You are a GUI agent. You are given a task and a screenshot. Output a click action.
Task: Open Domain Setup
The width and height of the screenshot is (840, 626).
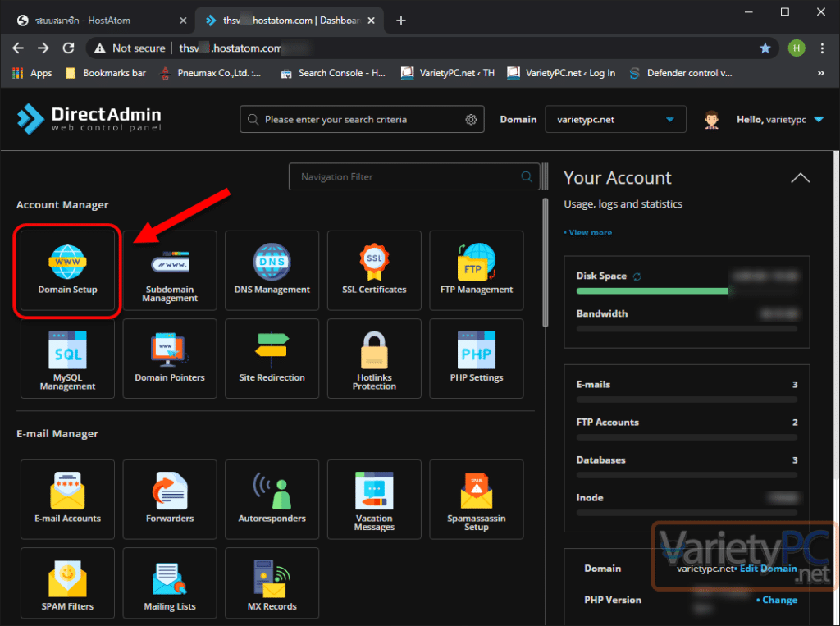67,271
